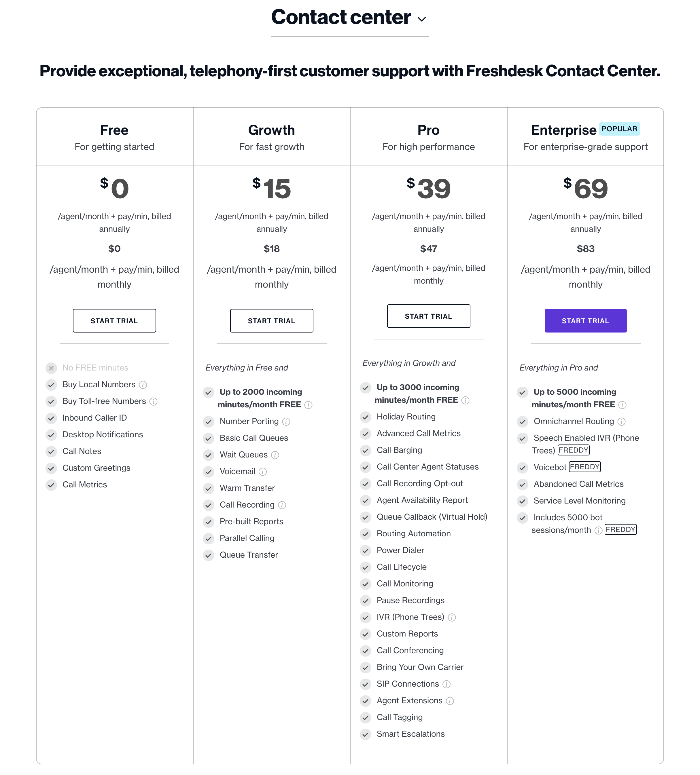Click Start Trial button for Growth plan
The image size is (700, 775).
[271, 320]
